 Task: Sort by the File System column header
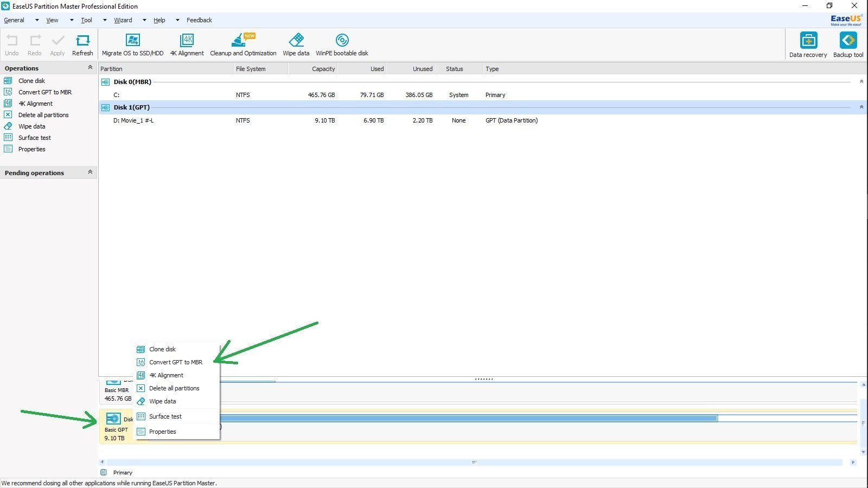(x=260, y=69)
